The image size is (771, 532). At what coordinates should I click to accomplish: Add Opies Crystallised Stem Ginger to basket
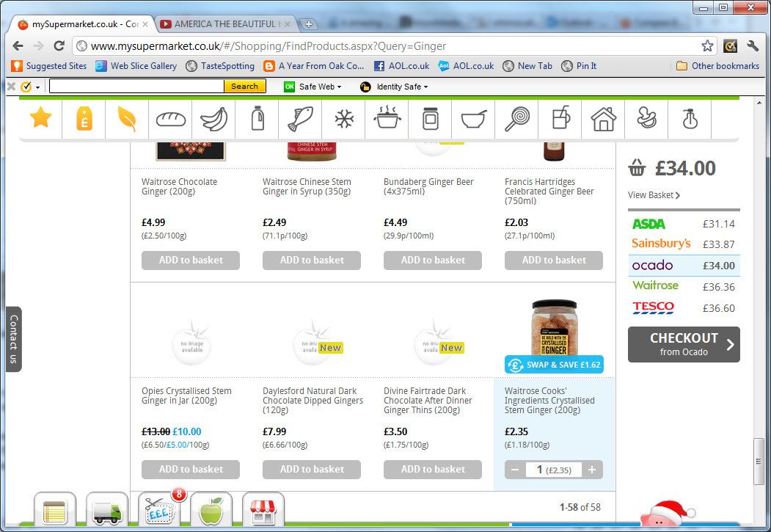[191, 470]
